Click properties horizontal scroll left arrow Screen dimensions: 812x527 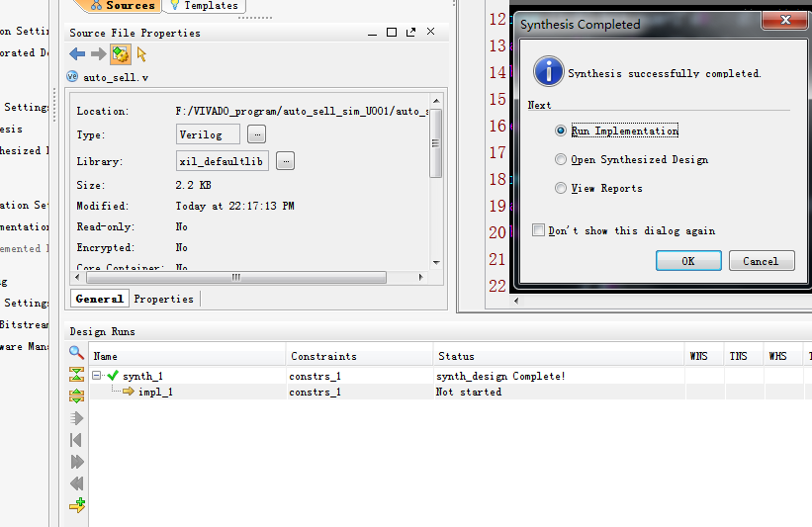78,278
